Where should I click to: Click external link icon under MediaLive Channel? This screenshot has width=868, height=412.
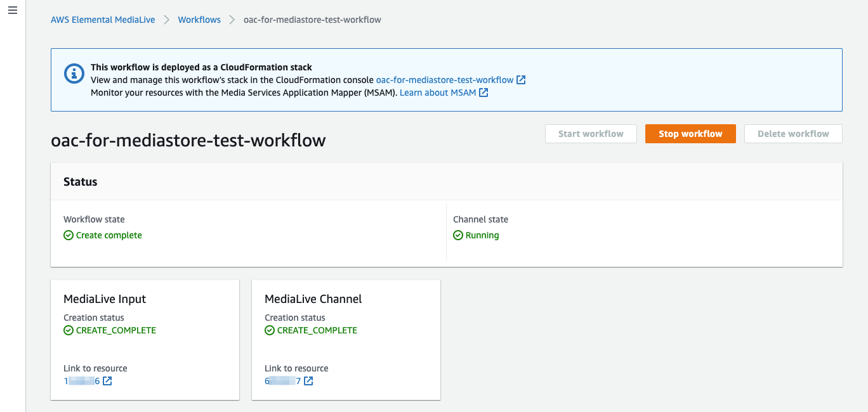coord(308,381)
